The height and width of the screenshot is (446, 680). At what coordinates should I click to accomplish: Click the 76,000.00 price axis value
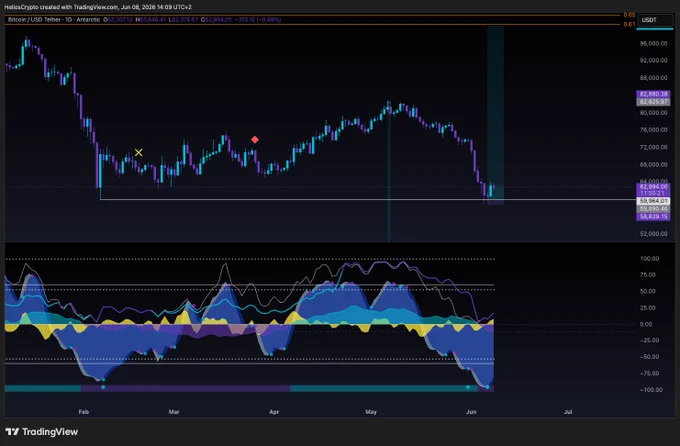click(x=653, y=130)
